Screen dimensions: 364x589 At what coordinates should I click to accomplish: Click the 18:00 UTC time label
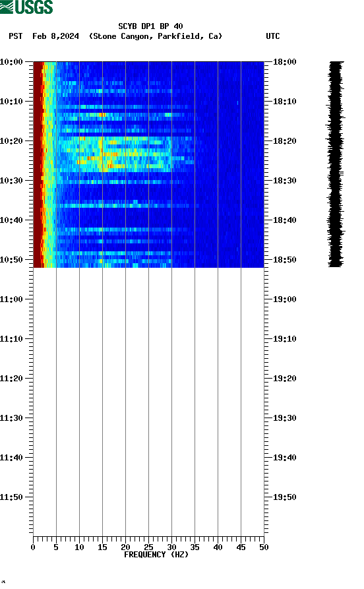(285, 61)
